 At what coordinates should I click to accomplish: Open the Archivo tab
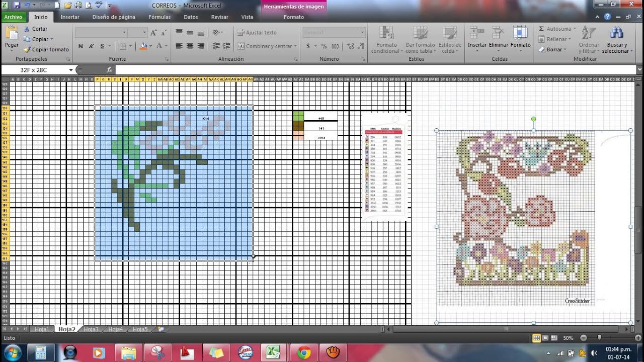pyautogui.click(x=14, y=17)
